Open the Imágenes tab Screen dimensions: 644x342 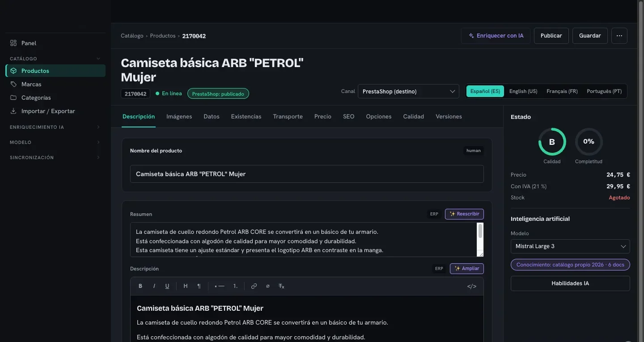pos(179,116)
